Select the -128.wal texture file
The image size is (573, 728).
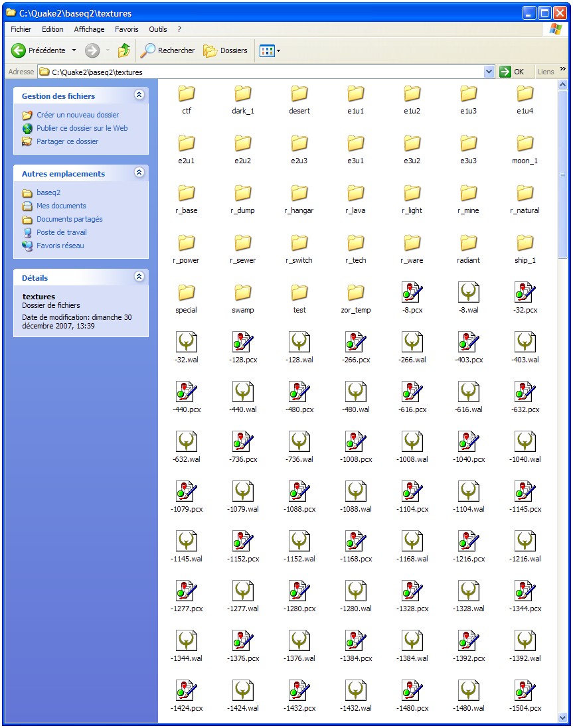[x=299, y=342]
